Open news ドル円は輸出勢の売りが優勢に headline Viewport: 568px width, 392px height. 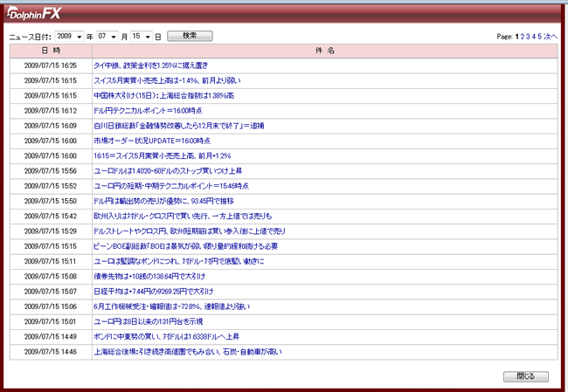click(163, 201)
